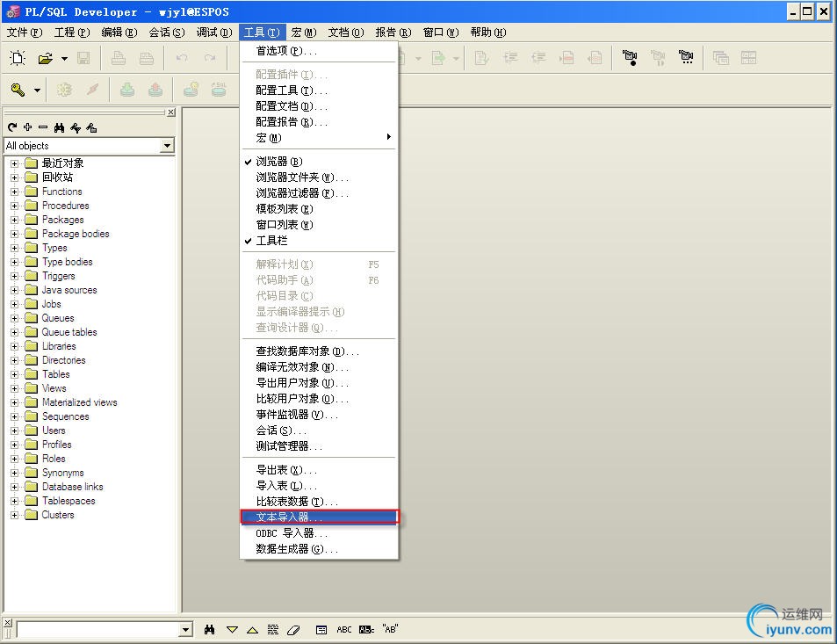Toggle the 浏览器 (B) checked menu item
Viewport: 837px width, 644px height.
click(x=319, y=162)
